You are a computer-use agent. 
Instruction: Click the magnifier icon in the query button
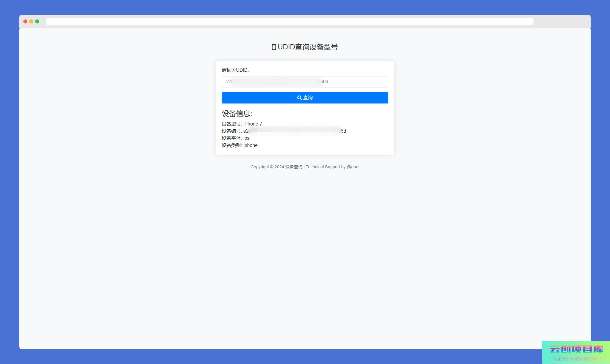299,98
